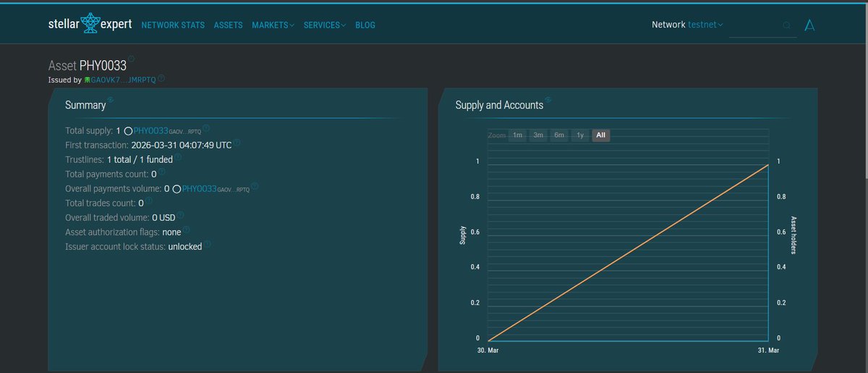Click asset circle icon in payments volume row

point(176,189)
